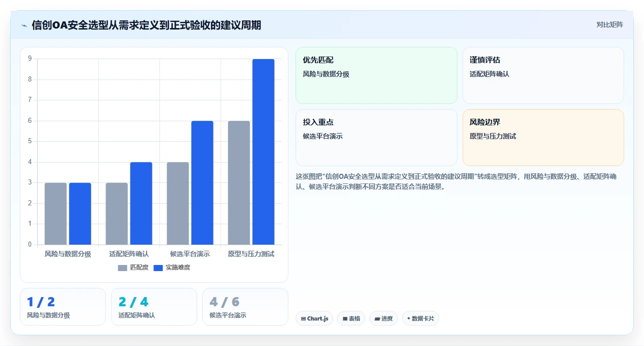This screenshot has height=346, width=644.
Task: Click the 对比矩阵 label in header
Action: tap(609, 24)
